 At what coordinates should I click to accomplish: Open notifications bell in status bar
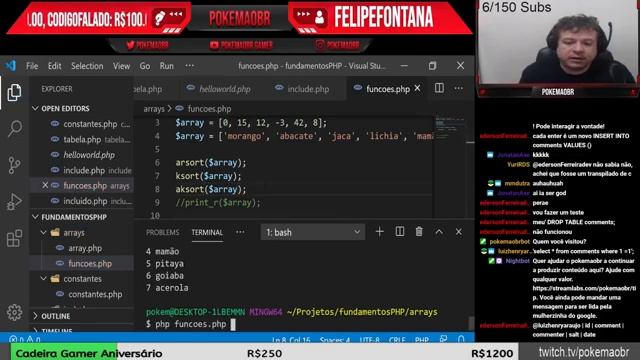coord(461,339)
